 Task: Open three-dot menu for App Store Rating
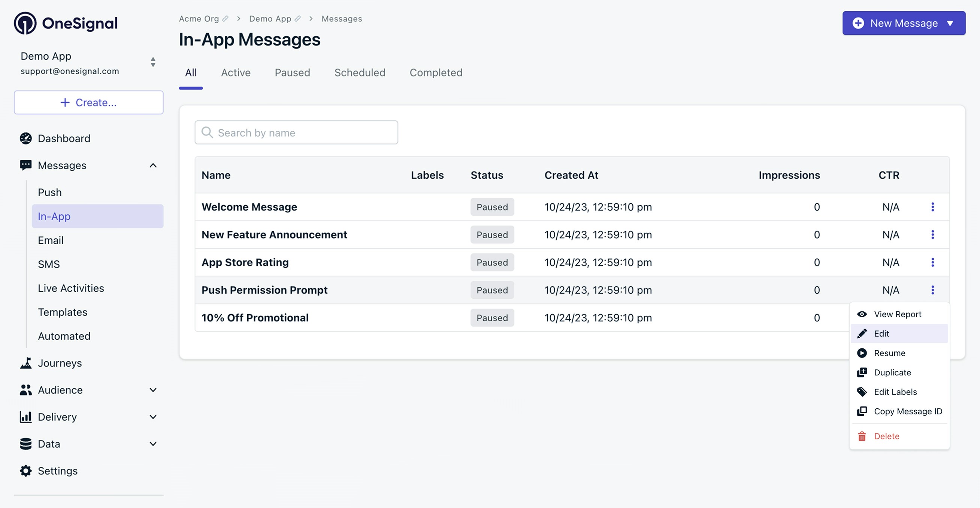tap(932, 262)
